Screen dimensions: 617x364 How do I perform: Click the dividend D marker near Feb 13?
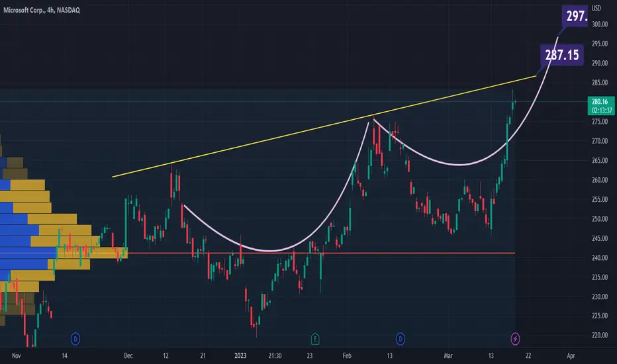click(x=400, y=339)
